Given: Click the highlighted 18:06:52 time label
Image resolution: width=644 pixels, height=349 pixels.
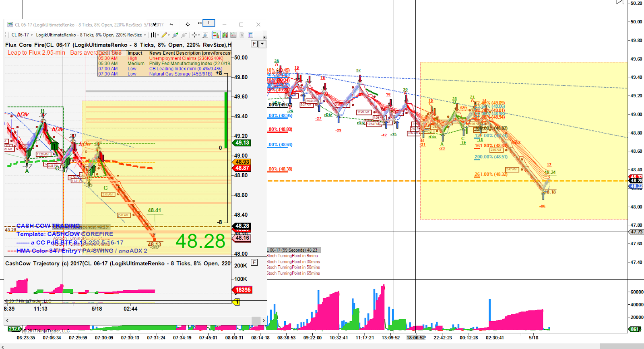Looking at the screenshot, I should coord(416,338).
